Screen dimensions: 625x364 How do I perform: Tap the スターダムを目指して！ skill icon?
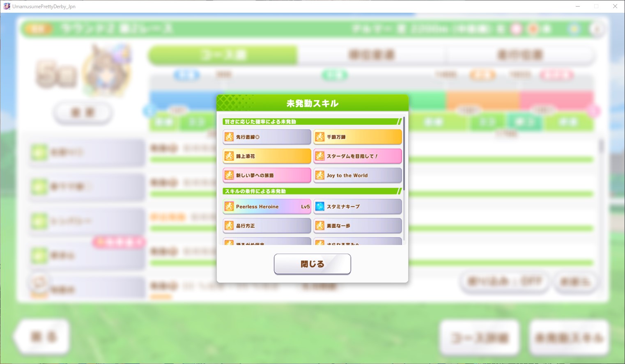(320, 156)
